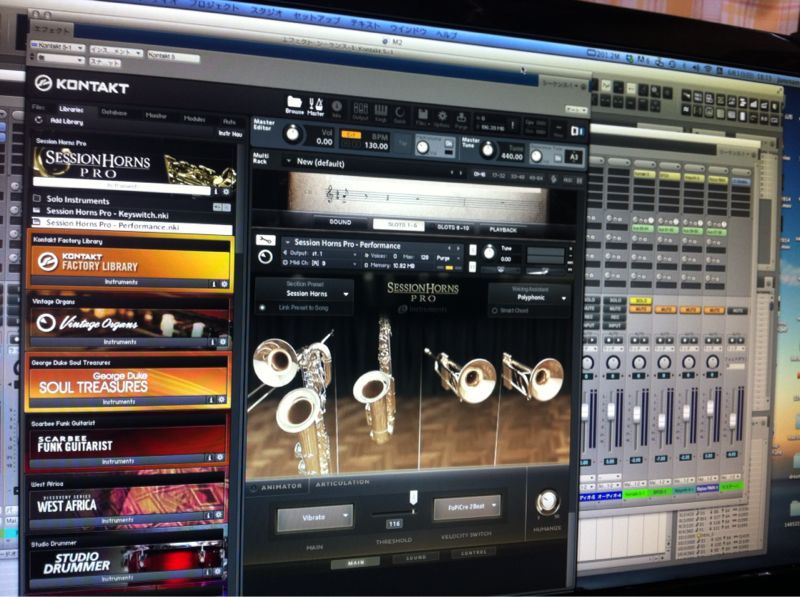Open the Soul Treasures library gear icon
The width and height of the screenshot is (800, 597).
point(221,400)
